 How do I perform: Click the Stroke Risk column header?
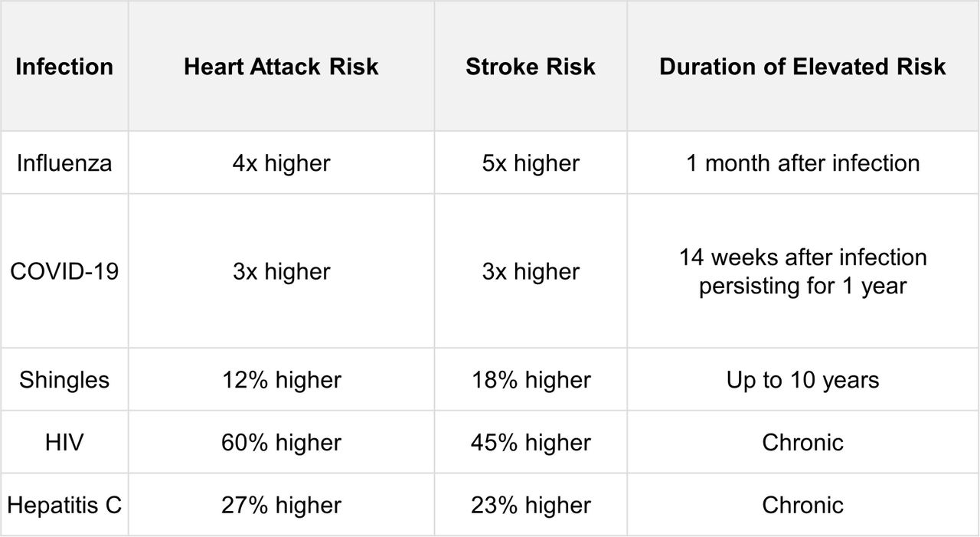[x=531, y=67]
